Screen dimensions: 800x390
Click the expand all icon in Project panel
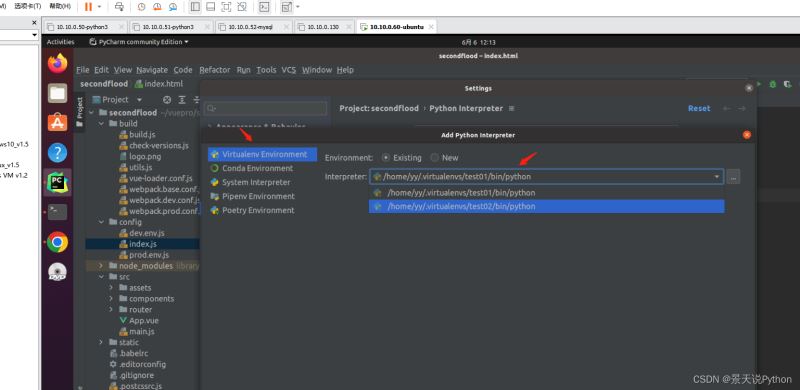[182, 100]
